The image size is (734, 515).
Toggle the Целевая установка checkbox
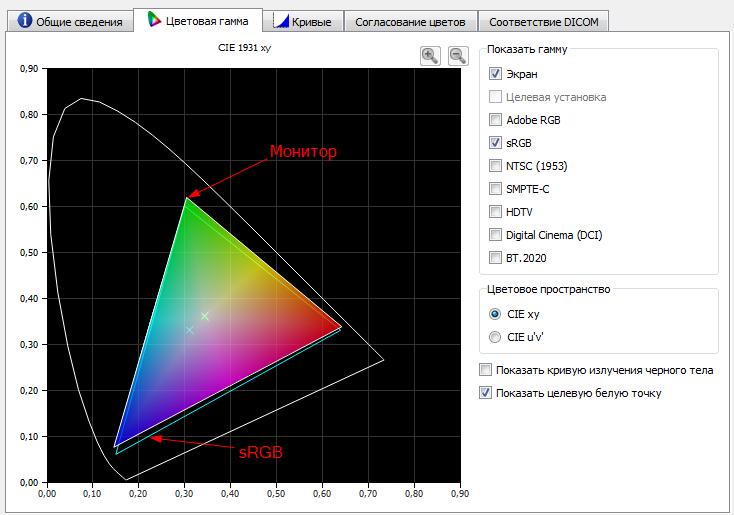(x=495, y=96)
